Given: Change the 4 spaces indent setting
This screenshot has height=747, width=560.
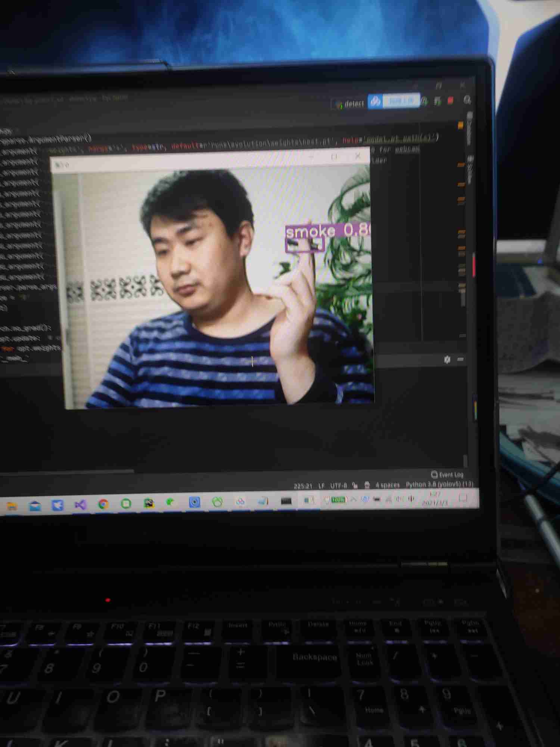Looking at the screenshot, I should [387, 485].
